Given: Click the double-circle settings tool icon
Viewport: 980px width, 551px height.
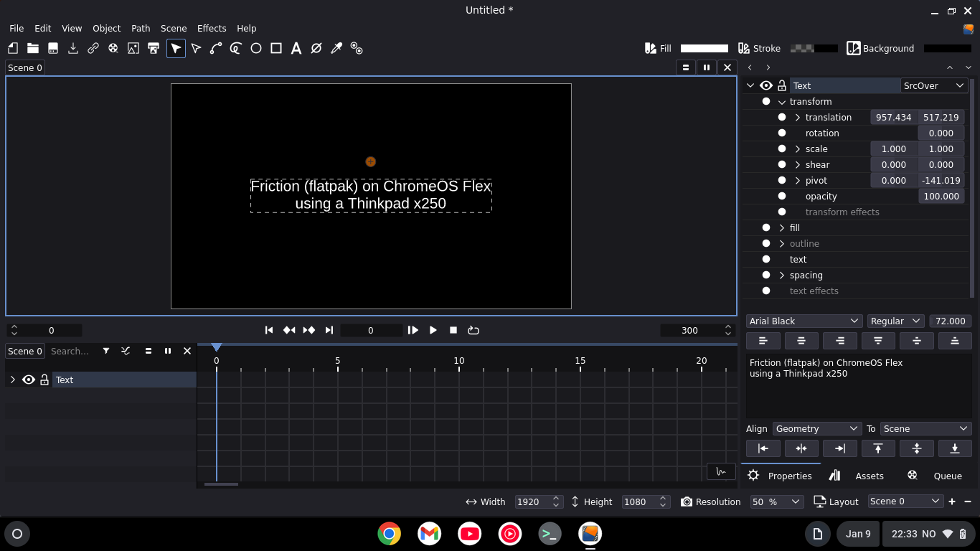Looking at the screenshot, I should pyautogui.click(x=357, y=48).
